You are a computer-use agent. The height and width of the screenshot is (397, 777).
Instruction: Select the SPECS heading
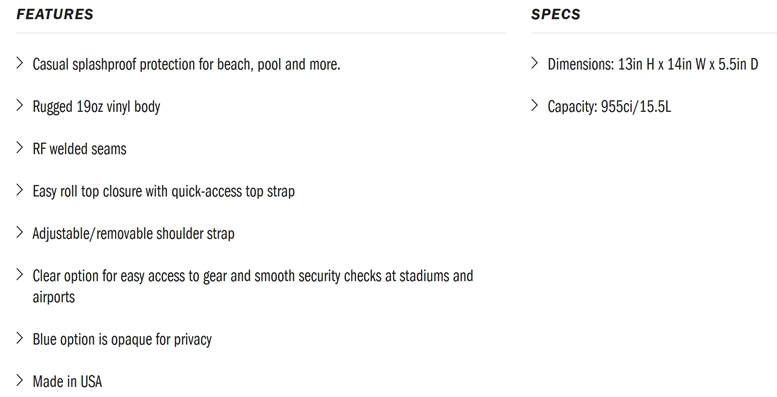pyautogui.click(x=555, y=14)
